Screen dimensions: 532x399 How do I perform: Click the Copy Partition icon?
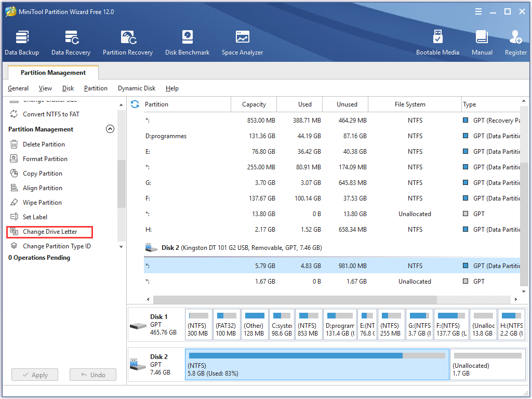pos(14,173)
